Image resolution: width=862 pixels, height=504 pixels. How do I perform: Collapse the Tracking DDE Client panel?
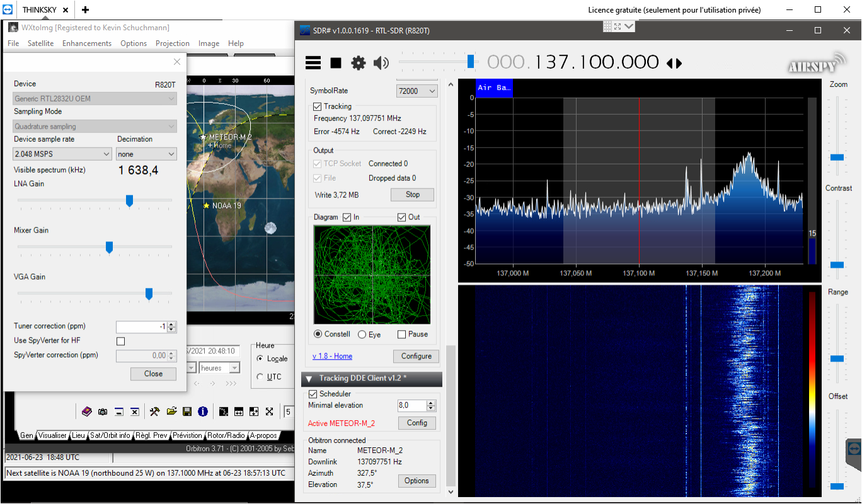[x=309, y=379]
